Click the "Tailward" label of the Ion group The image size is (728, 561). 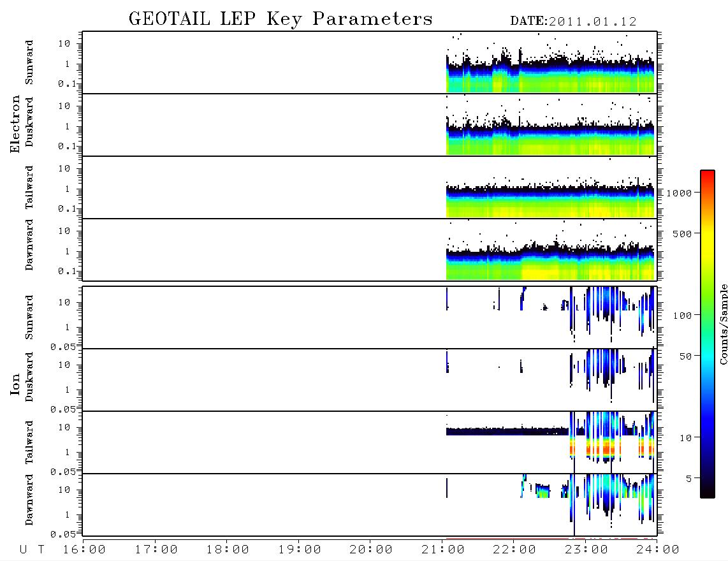tap(29, 442)
